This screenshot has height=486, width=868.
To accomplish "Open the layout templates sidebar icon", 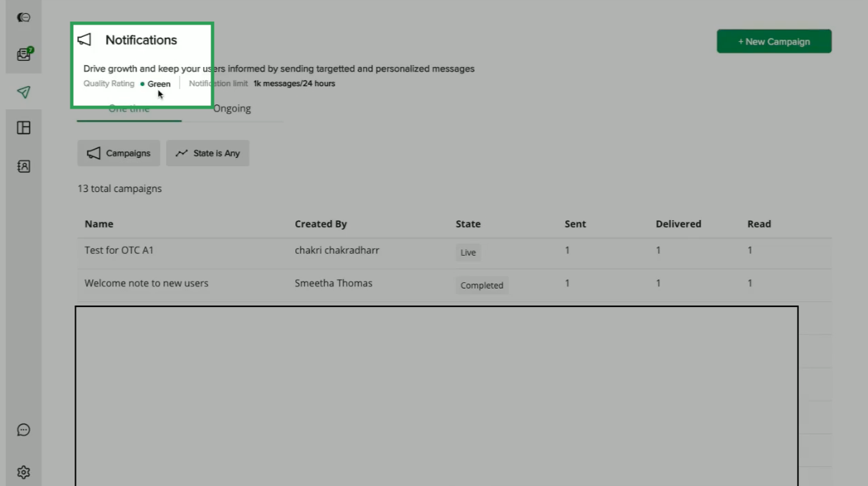I will [24, 128].
